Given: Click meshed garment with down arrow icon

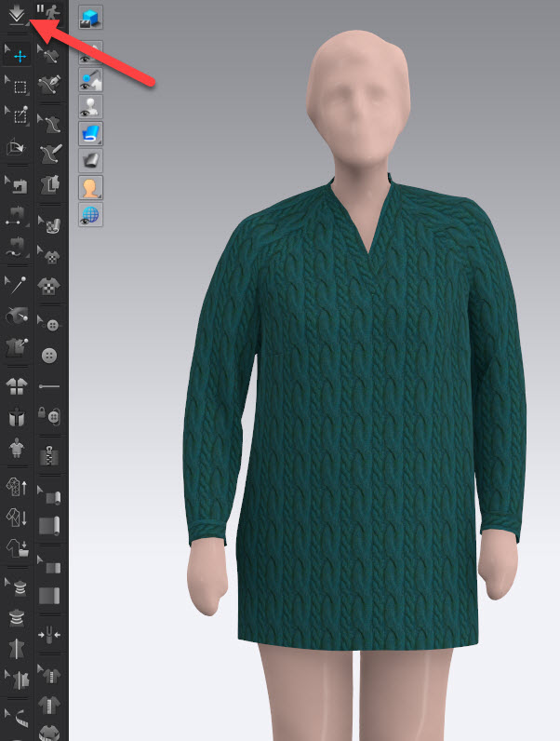Looking at the screenshot, I should coord(17,517).
